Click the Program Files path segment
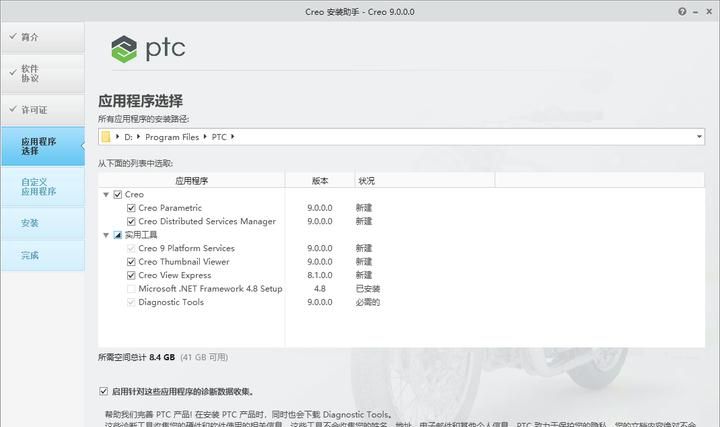This screenshot has height=427, width=720. 172,137
